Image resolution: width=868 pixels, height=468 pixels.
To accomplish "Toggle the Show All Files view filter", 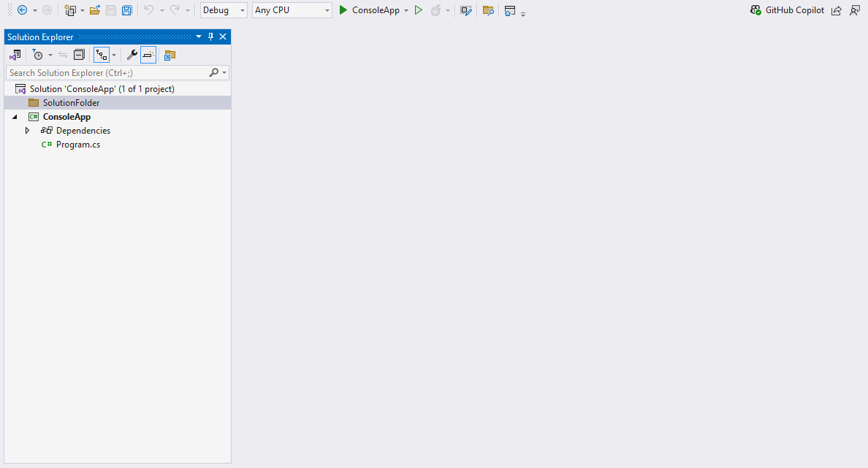I will tap(102, 54).
